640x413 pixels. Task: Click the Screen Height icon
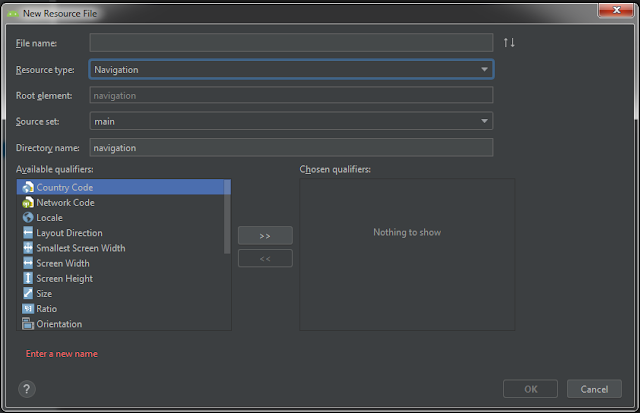point(28,278)
